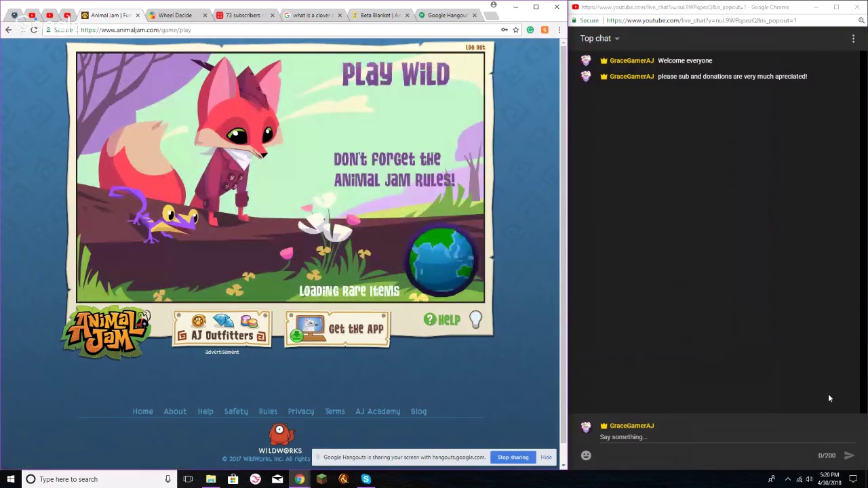Bookmark this page with the star icon
This screenshot has width=868, height=488.
click(515, 30)
